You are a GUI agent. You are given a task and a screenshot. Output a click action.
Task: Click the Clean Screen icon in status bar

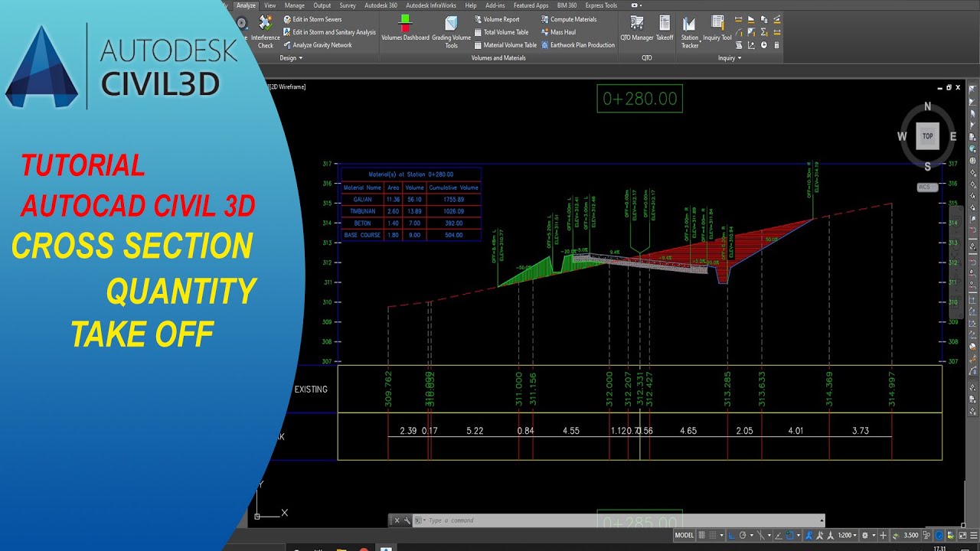coord(962,536)
